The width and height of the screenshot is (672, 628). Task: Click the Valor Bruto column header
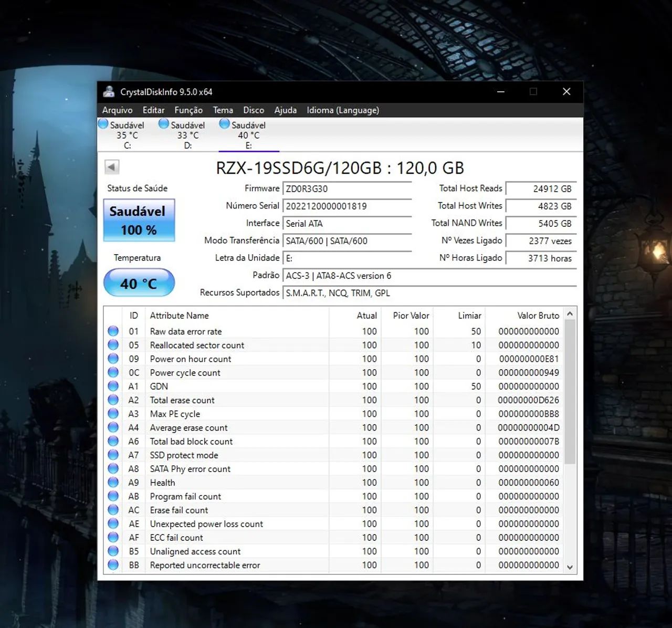524,315
